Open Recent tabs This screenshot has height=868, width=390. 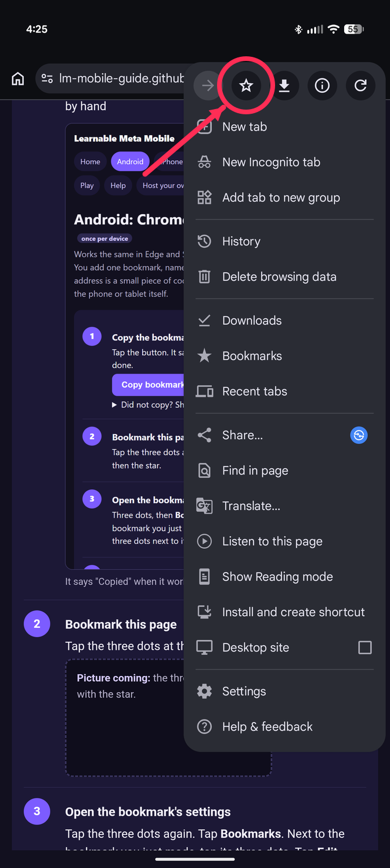[x=284, y=391]
